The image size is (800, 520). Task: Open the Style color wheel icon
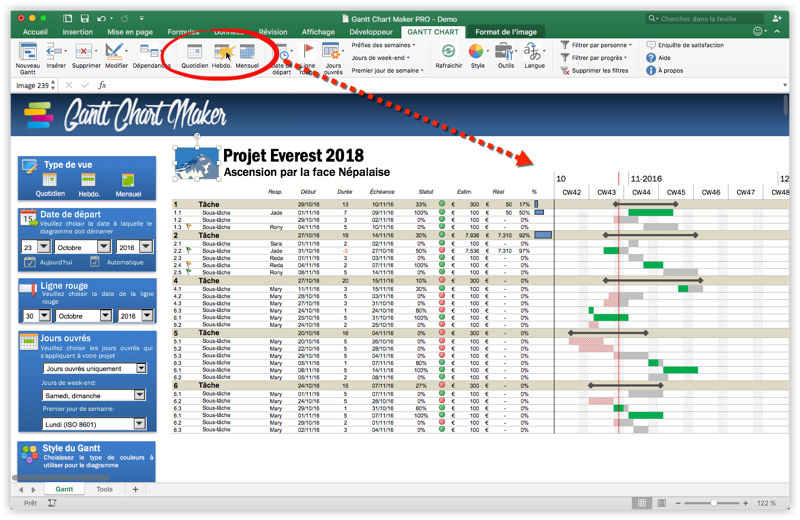[476, 52]
